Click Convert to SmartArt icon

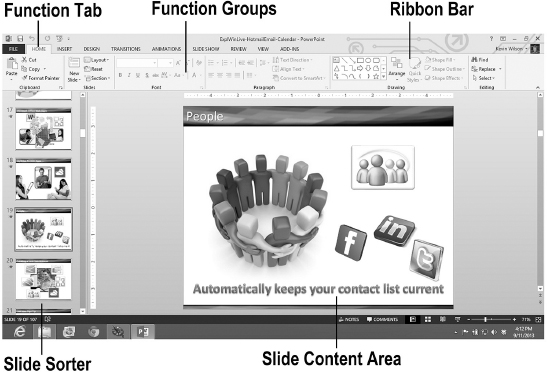(276, 78)
